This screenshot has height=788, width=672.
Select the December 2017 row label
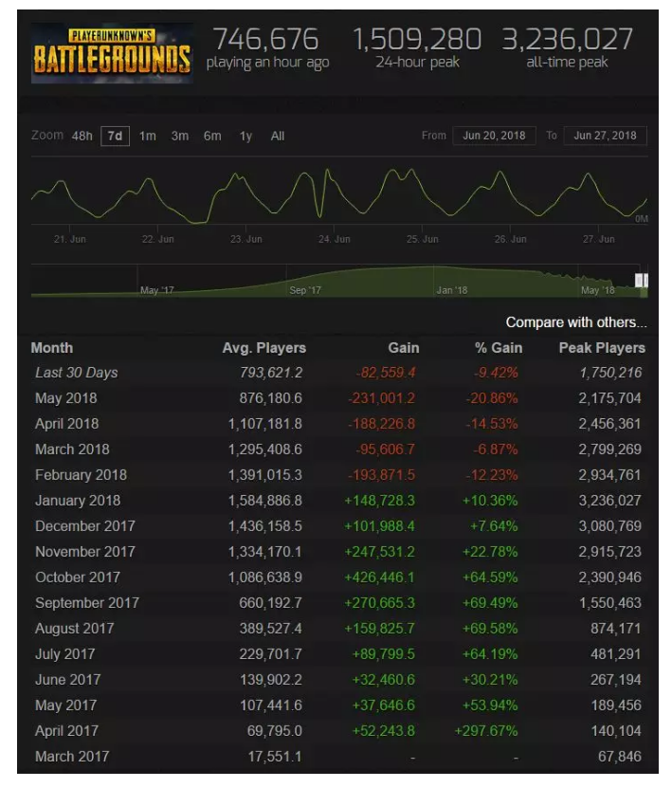(85, 526)
